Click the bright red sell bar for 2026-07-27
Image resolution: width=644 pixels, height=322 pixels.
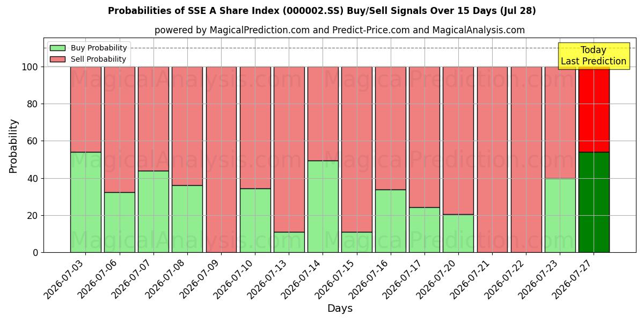click(594, 109)
